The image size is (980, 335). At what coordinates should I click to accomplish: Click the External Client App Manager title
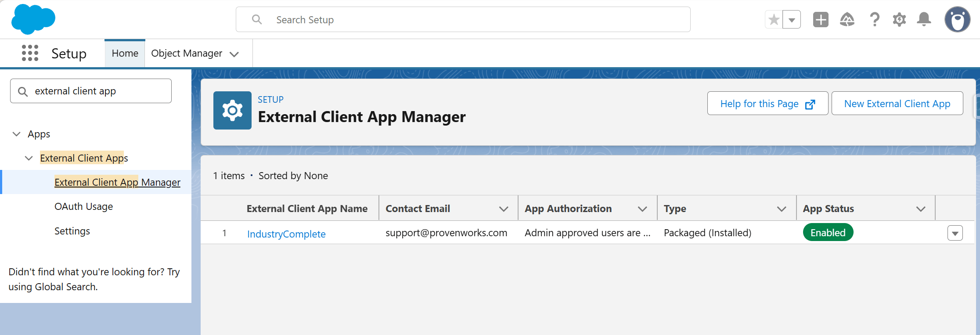362,117
